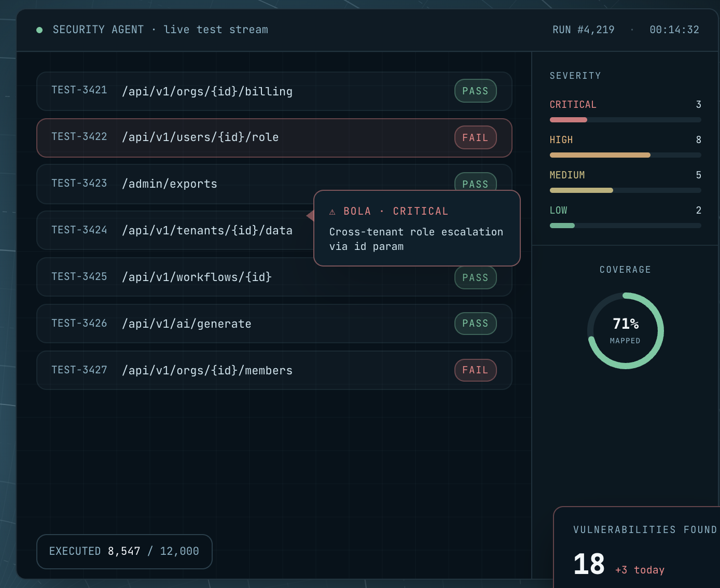
Task: Click the HIGH severity progress bar
Action: 626,155
